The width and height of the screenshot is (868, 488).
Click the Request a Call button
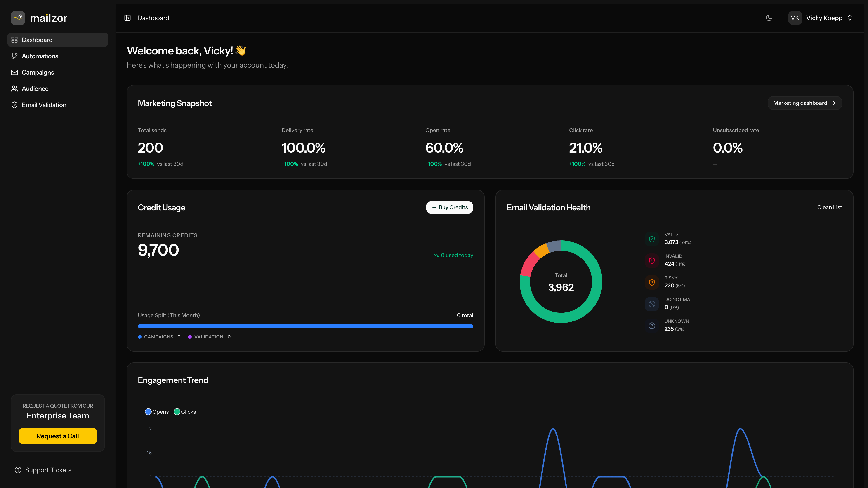58,436
